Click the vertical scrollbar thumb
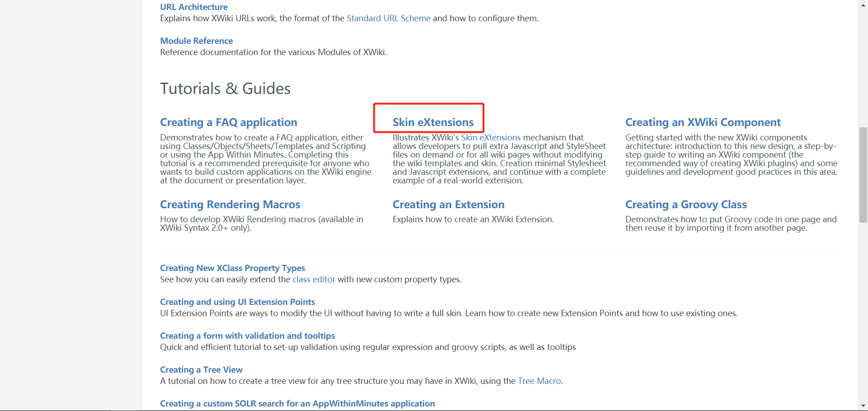The width and height of the screenshot is (868, 411). tap(863, 175)
